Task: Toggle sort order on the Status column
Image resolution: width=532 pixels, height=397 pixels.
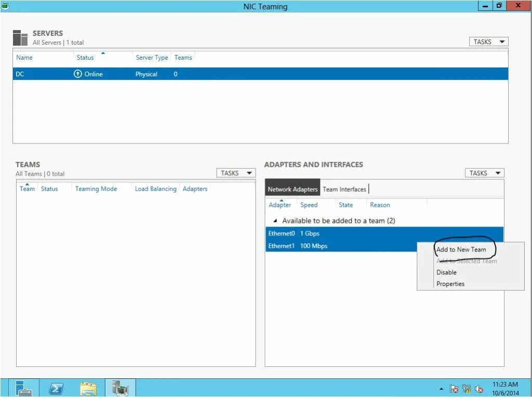Action: click(x=103, y=54)
